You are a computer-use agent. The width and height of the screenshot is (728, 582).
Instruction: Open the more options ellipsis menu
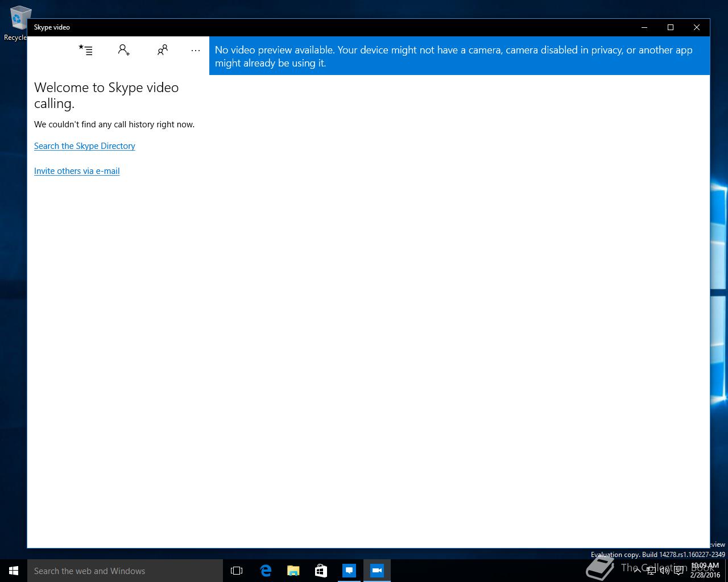[x=196, y=50]
